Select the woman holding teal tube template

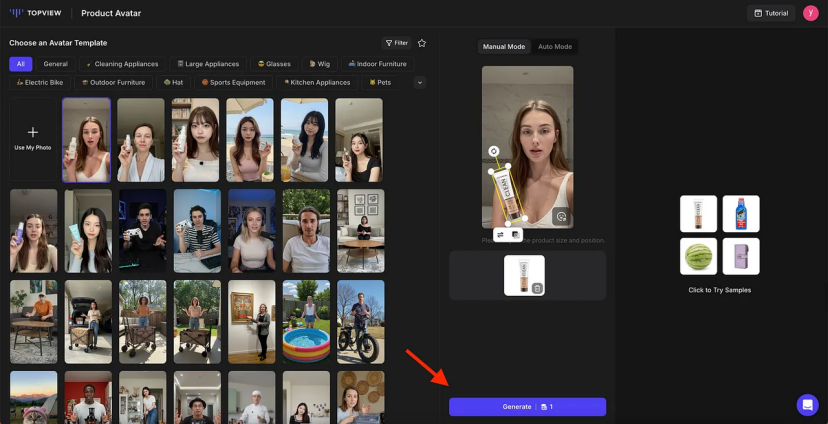pos(88,231)
